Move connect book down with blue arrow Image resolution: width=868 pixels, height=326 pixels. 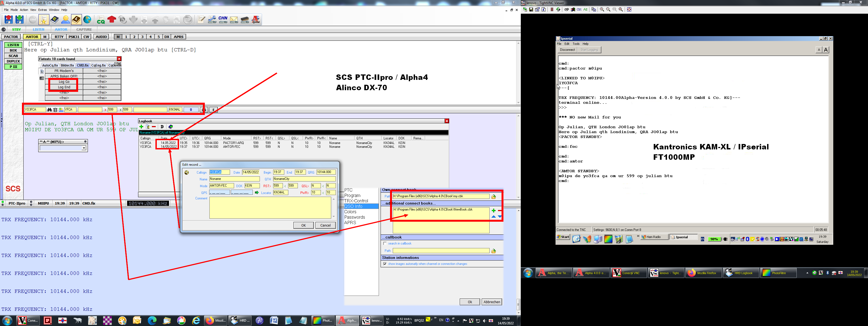click(500, 217)
